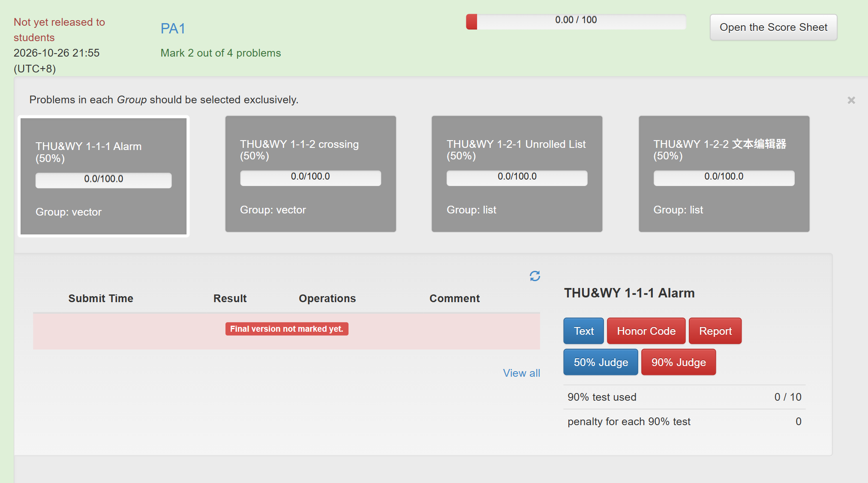Refresh the submissions list icon
868x483 pixels.
pyautogui.click(x=535, y=276)
